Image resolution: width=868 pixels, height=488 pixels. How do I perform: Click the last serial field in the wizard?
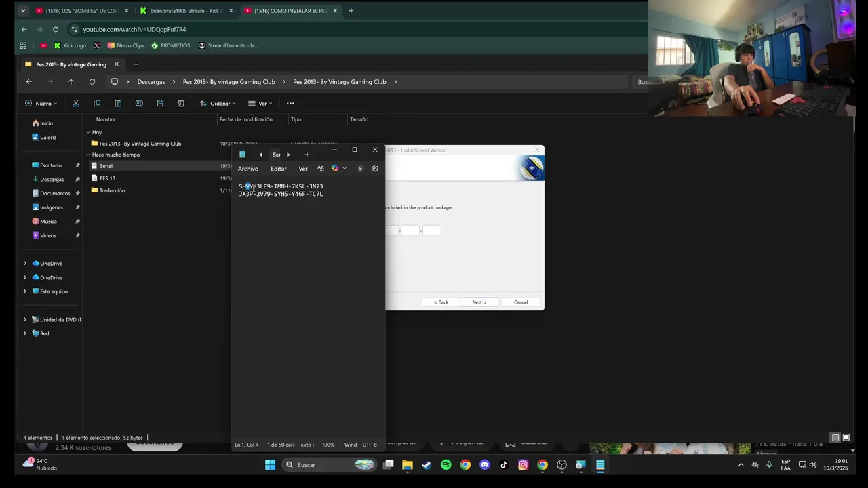tap(432, 230)
